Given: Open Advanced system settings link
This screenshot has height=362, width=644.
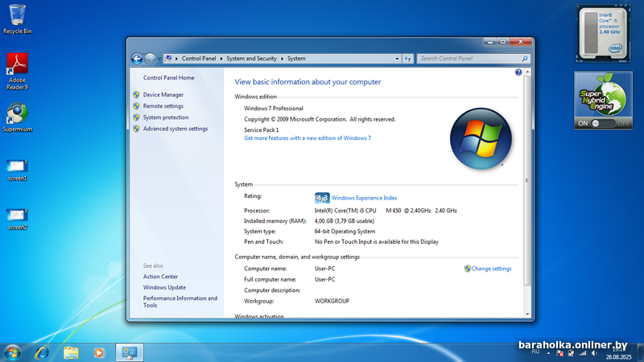Looking at the screenshot, I should 175,129.
